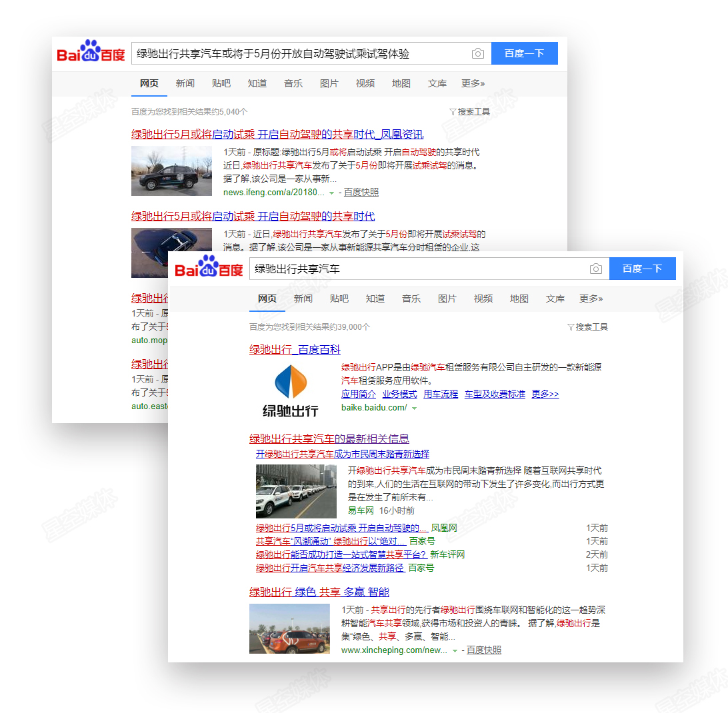Image resolution: width=728 pixels, height=713 pixels.
Task: Expand arrow next to baike.baidu.com URL
Action: [x=414, y=408]
